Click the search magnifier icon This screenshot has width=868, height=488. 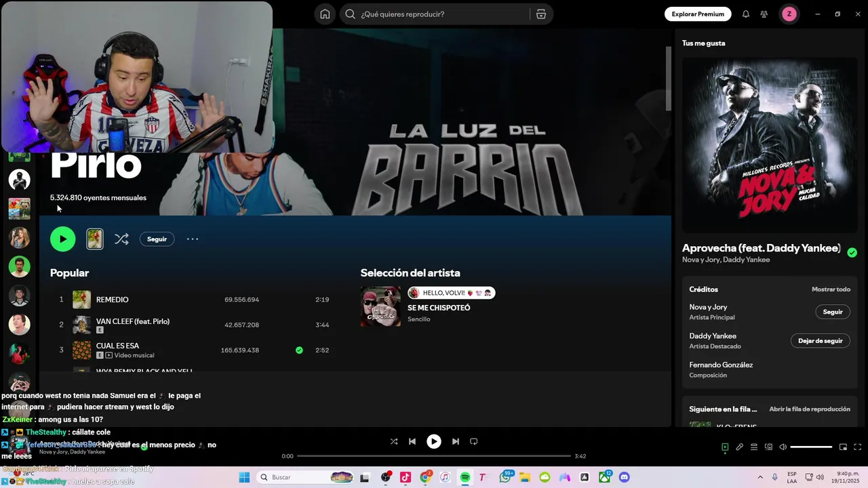point(350,14)
